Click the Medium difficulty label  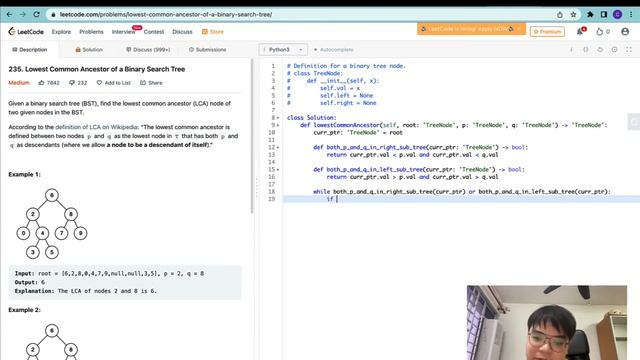pos(19,82)
